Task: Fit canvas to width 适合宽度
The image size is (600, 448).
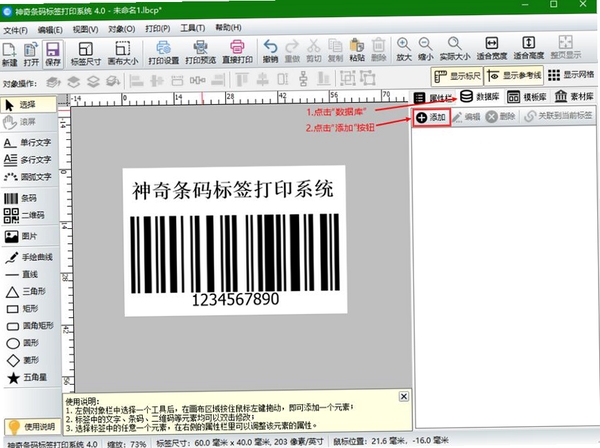Action: tap(492, 49)
